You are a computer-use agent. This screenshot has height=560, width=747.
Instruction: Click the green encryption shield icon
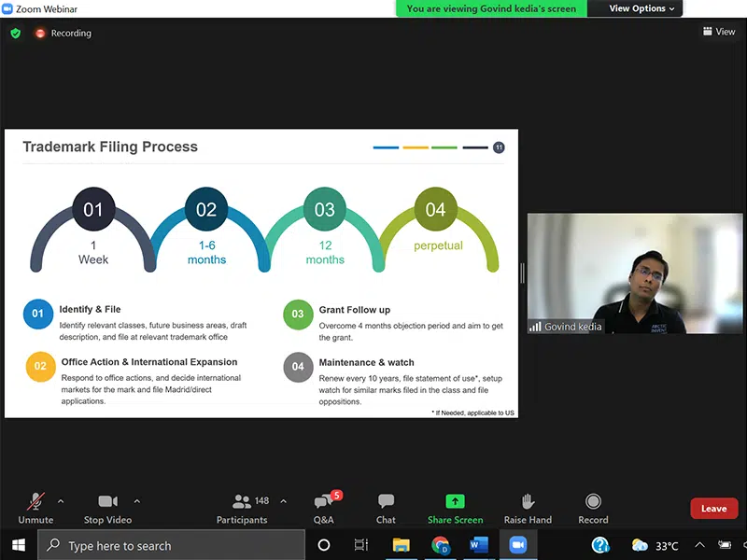[15, 33]
